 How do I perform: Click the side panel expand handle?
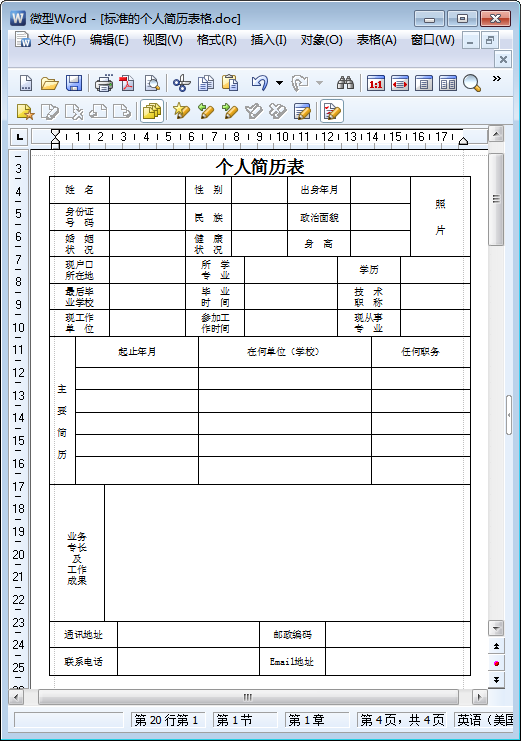[x=509, y=415]
